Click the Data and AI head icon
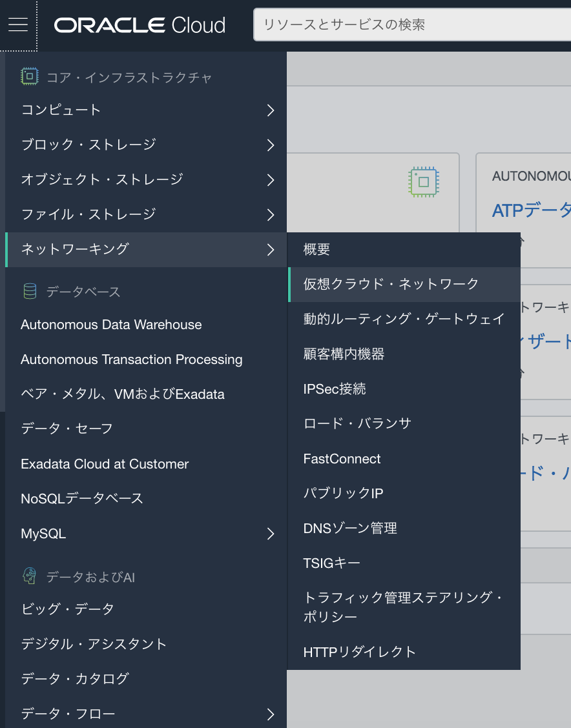Image resolution: width=571 pixels, height=728 pixels. (30, 576)
